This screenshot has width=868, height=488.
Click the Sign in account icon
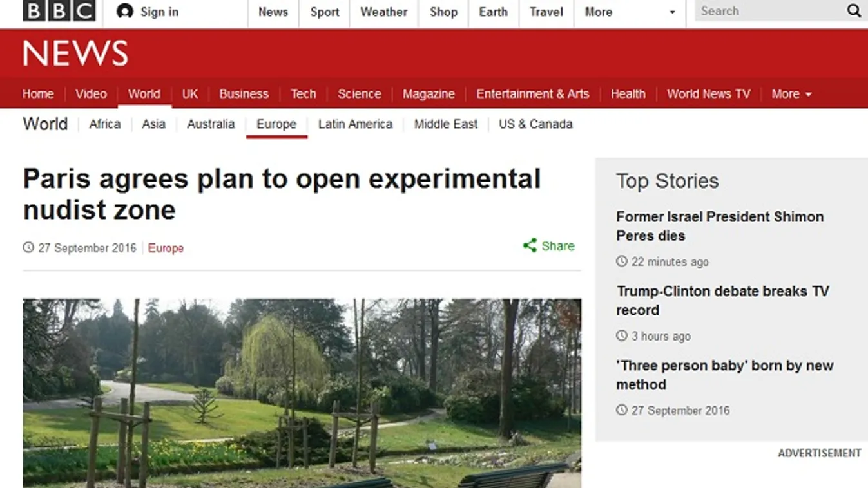tap(125, 12)
